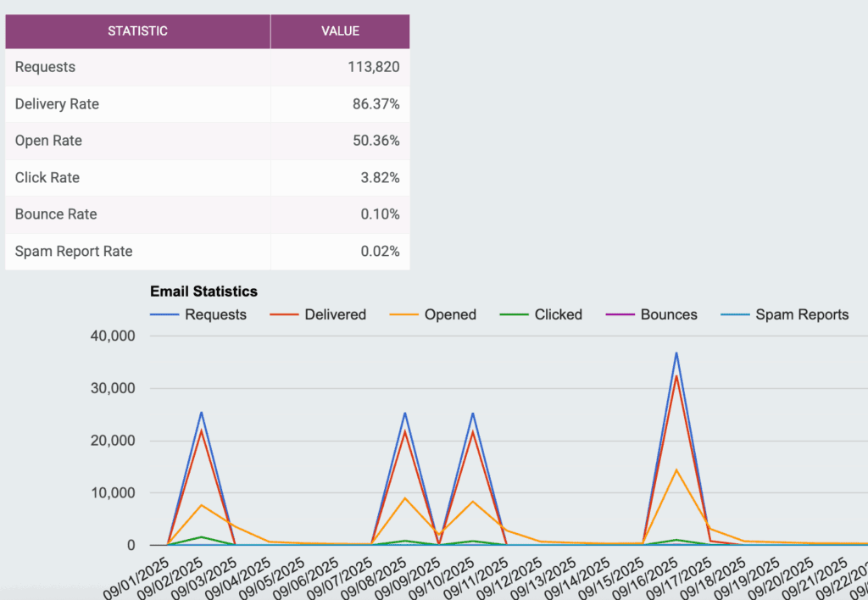Click the Click Rate row label
This screenshot has width=868, height=600.
(x=47, y=178)
